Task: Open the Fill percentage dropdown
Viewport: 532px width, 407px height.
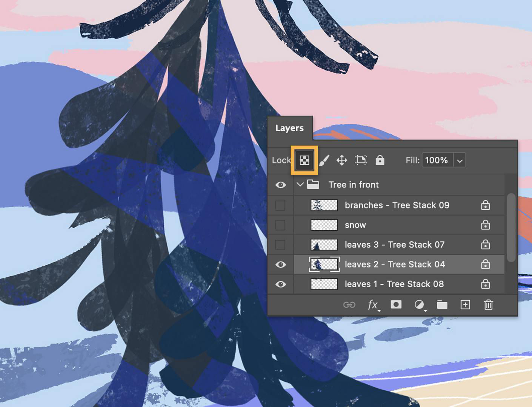Action: point(460,160)
